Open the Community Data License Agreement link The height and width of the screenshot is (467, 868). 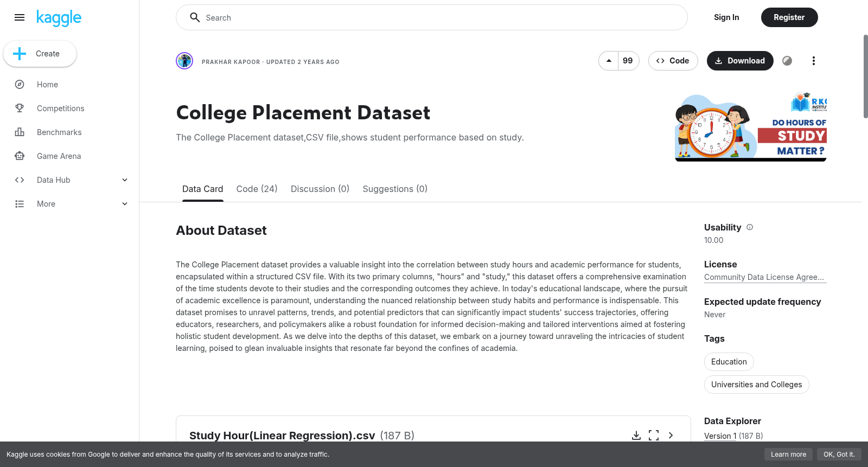[x=765, y=277]
